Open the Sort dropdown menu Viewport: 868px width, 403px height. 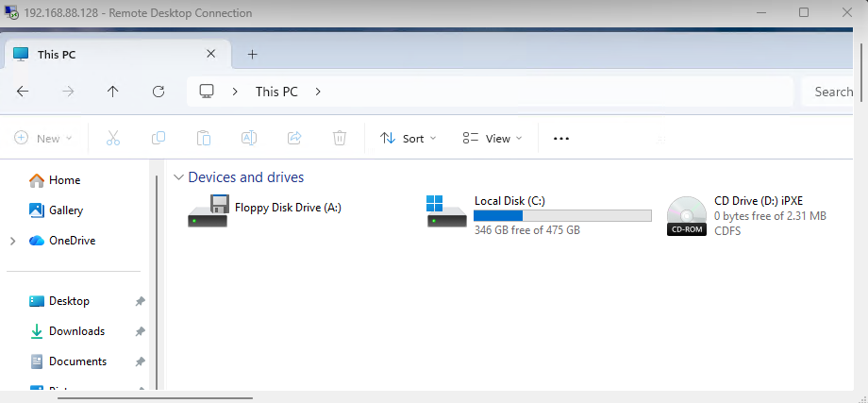(x=408, y=138)
